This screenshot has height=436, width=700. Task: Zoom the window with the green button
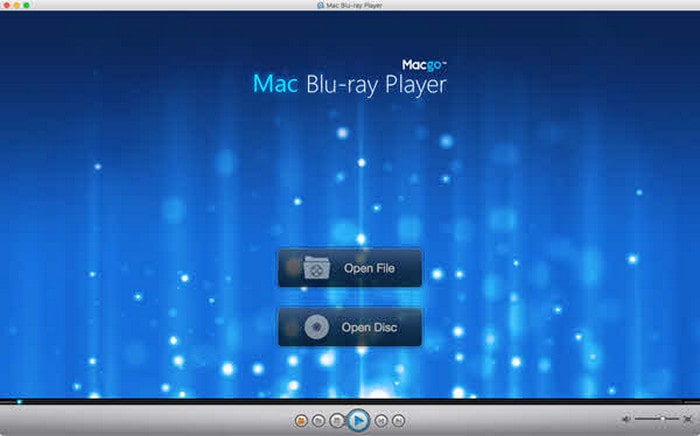[32, 5]
